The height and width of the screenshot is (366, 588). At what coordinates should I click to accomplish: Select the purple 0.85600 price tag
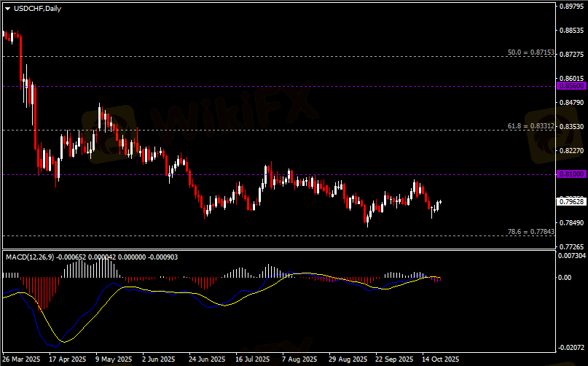(x=571, y=86)
